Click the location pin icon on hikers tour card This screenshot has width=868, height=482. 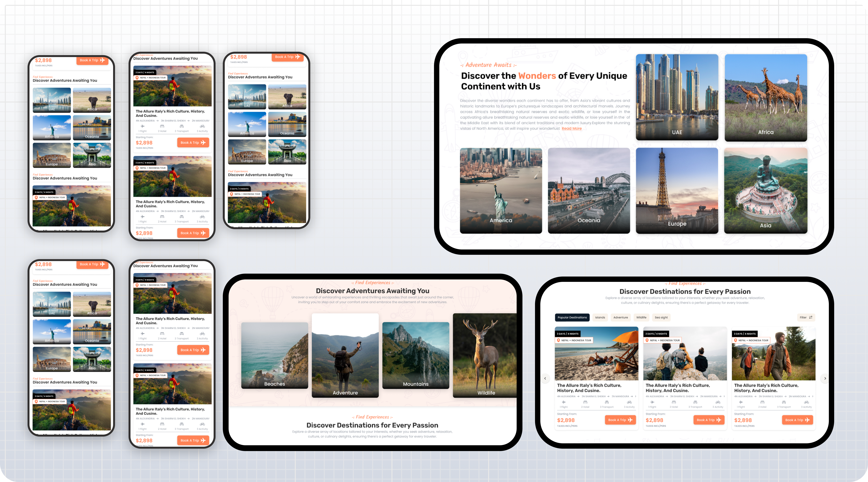736,340
